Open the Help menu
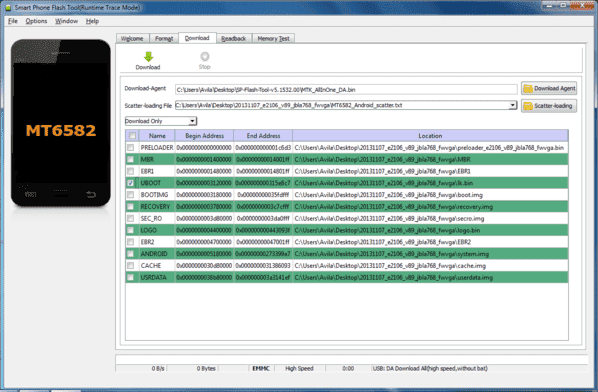This screenshot has width=598, height=392. coord(92,21)
